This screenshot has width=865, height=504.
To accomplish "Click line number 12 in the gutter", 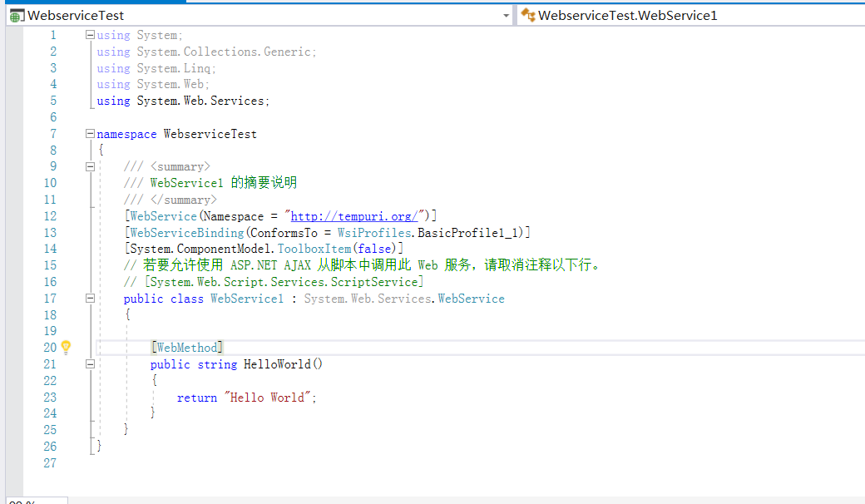I will click(50, 216).
